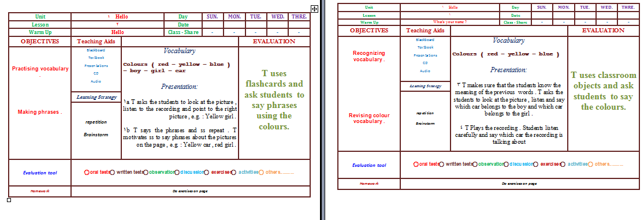Image resolution: width=644 pixels, height=220 pixels.
Task: Select the activities circle on left page
Action: tap(234, 173)
